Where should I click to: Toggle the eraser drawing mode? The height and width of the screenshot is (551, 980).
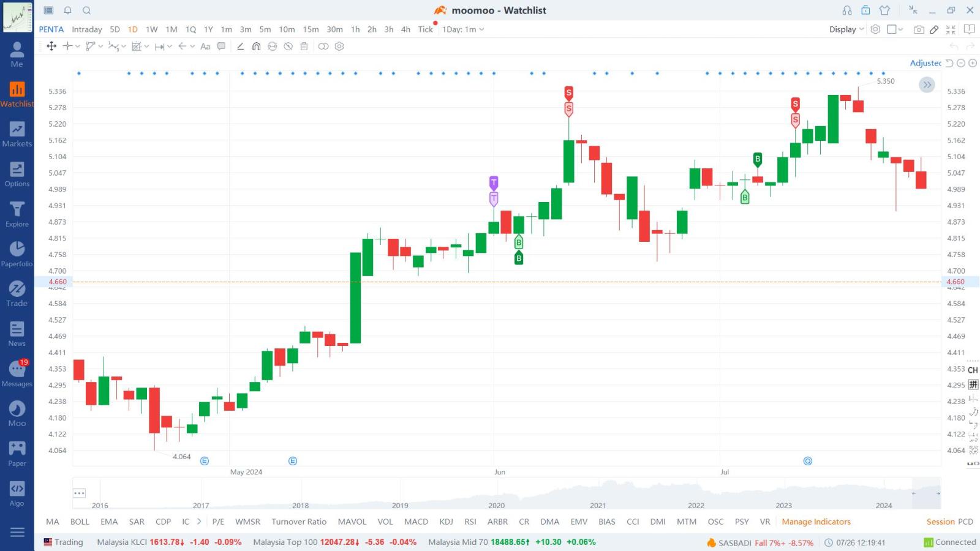pos(240,47)
